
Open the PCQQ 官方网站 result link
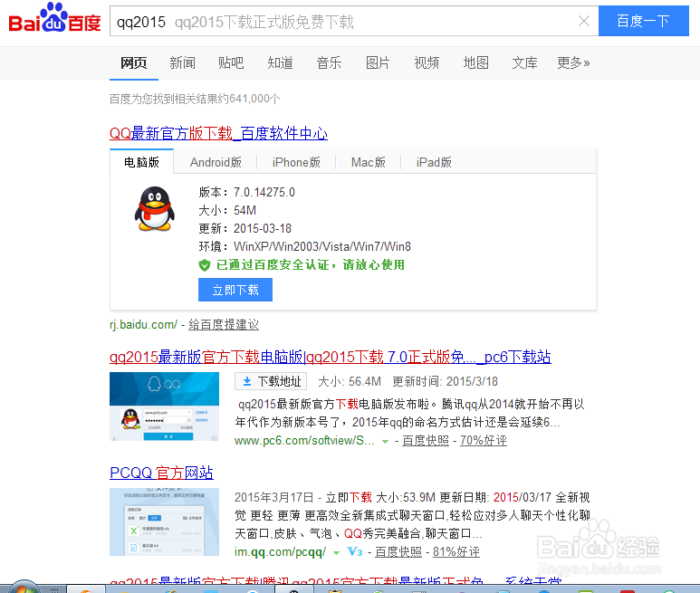tap(161, 473)
